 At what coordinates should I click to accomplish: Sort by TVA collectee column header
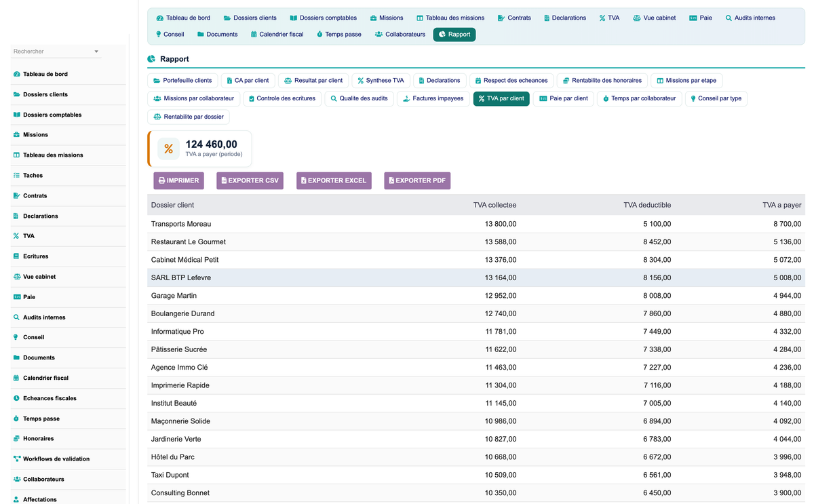(495, 205)
